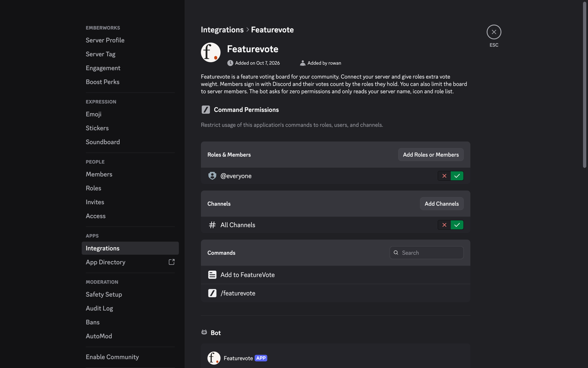Open Safety Setup page
588x368 pixels.
pos(130,294)
